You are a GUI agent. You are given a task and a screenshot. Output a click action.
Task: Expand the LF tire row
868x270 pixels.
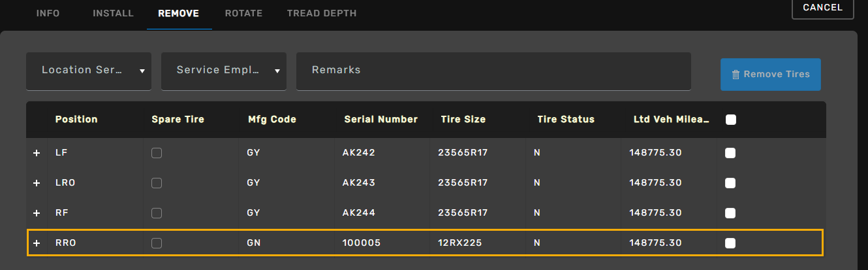37,153
